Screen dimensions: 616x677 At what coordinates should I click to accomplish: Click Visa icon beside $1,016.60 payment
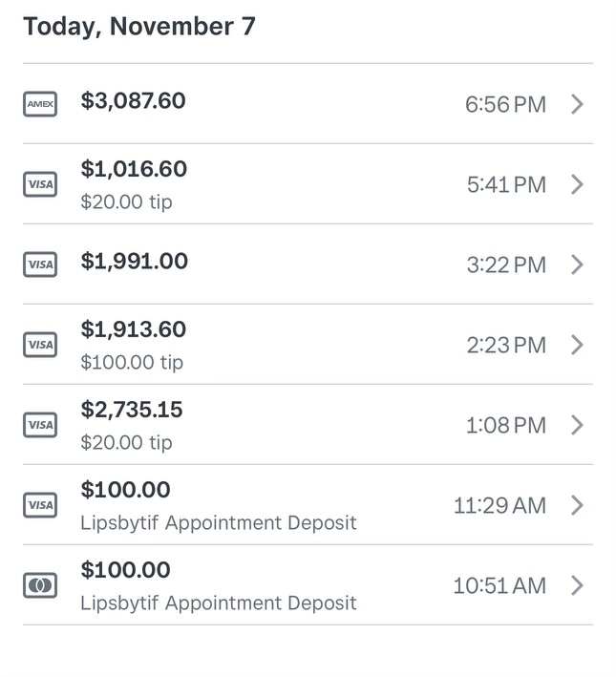40,184
